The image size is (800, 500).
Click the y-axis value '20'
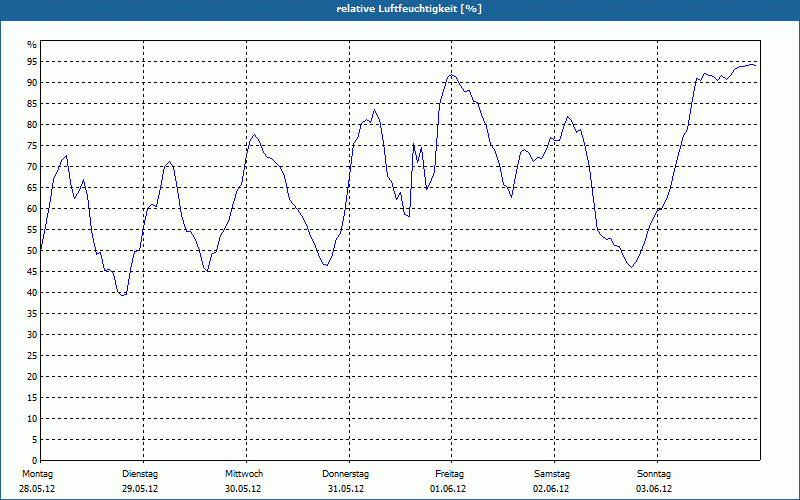(x=32, y=377)
